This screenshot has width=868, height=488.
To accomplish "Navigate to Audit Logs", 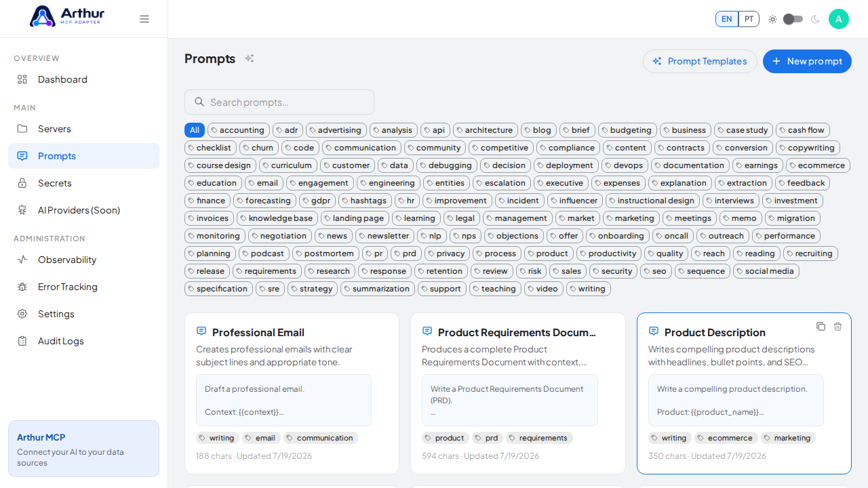I will click(x=84, y=341).
